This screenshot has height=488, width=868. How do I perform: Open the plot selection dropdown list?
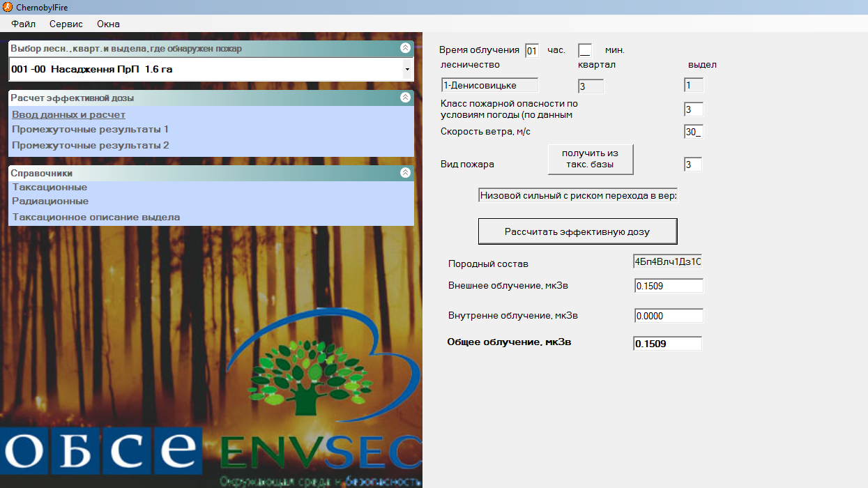click(x=406, y=70)
